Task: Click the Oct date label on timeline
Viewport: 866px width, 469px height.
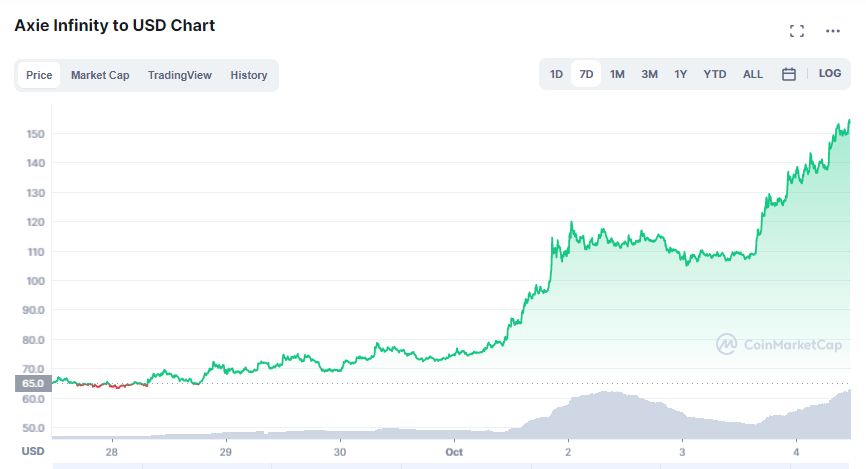Action: 455,452
